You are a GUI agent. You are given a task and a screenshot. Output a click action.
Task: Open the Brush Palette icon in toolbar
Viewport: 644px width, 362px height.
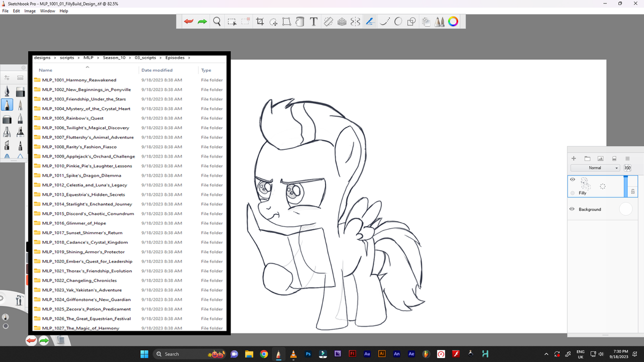pos(439,22)
